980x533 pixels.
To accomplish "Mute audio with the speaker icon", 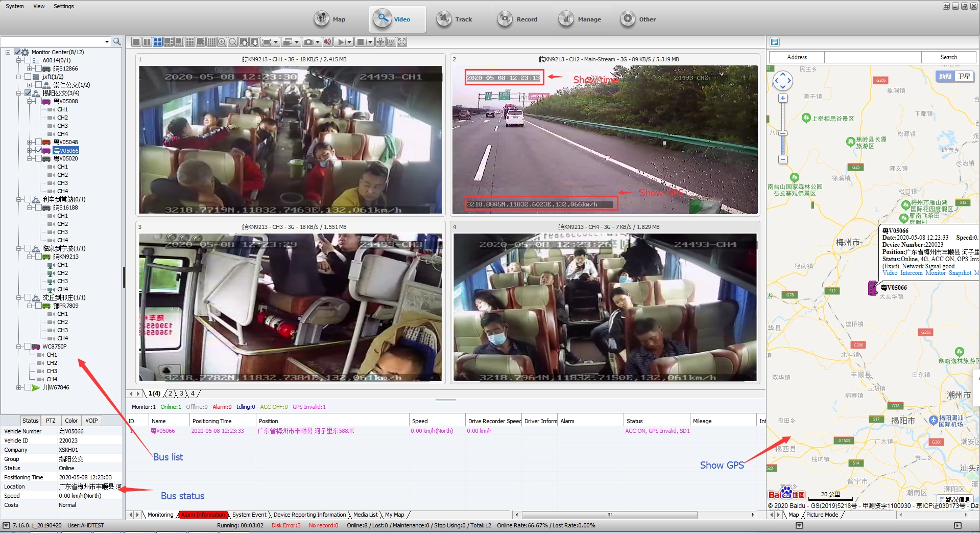I will [327, 42].
